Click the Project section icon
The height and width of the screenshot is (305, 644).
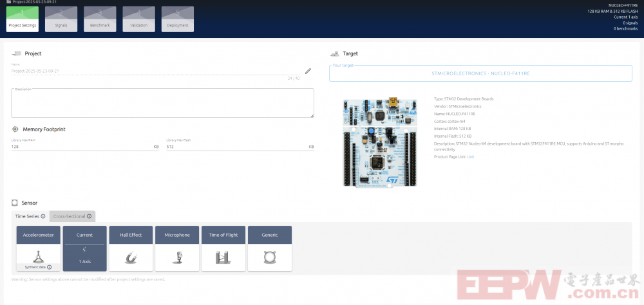(x=17, y=54)
